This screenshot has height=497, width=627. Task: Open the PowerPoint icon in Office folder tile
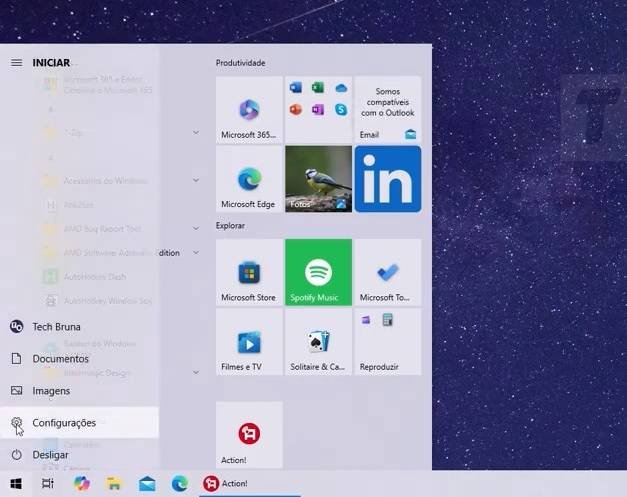(296, 110)
